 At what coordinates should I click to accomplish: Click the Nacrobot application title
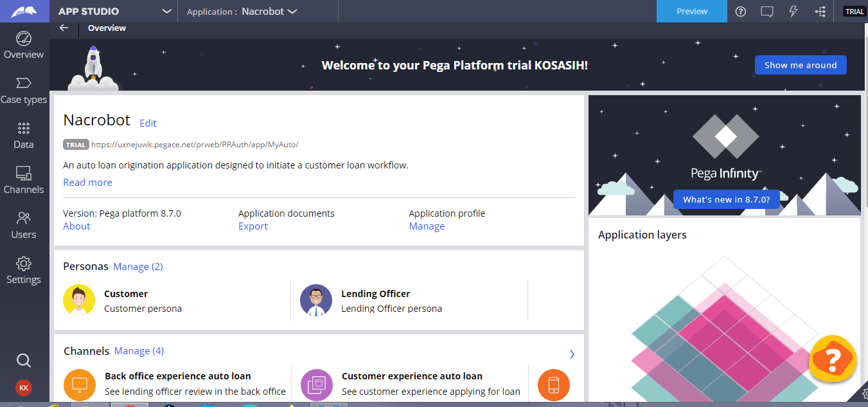(x=96, y=120)
